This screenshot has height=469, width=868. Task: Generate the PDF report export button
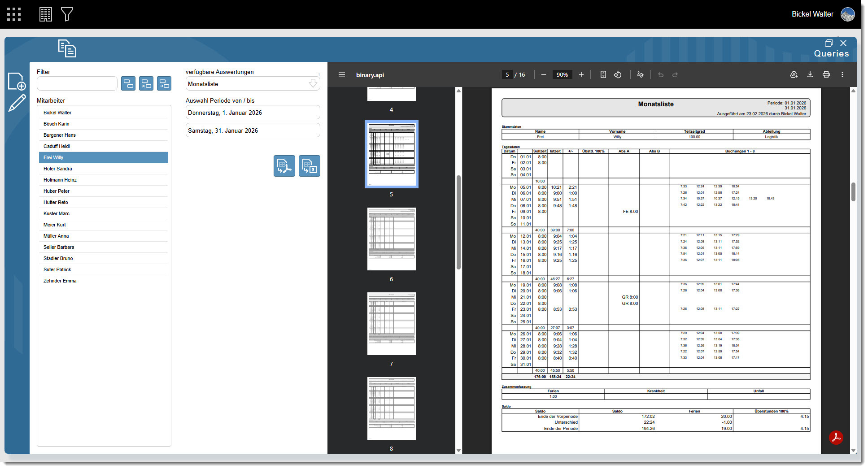coord(284,166)
